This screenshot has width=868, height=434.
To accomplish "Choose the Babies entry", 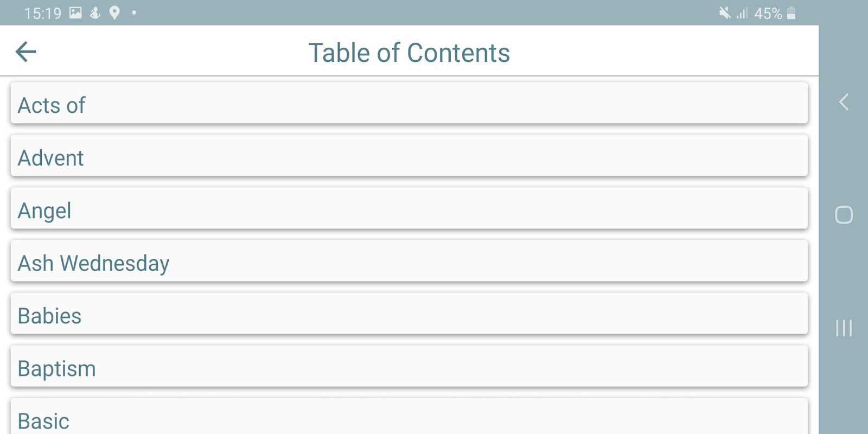I will tap(409, 314).
